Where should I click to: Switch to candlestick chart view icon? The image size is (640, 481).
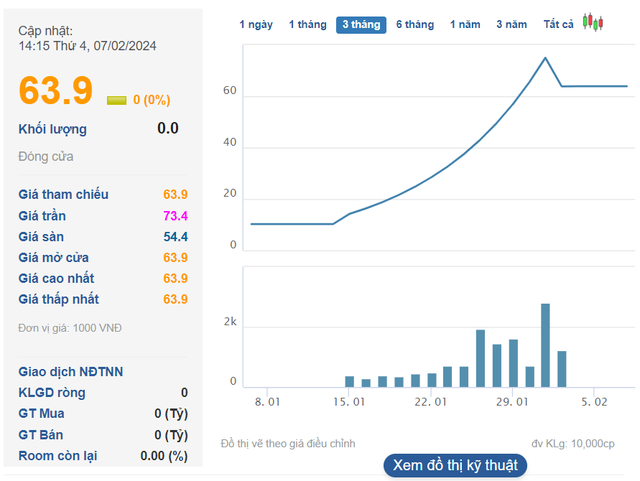594,23
